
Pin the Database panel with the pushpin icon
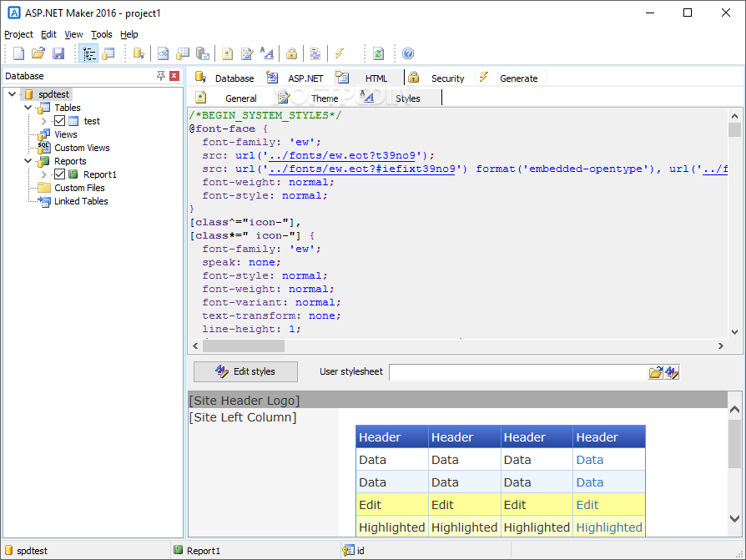(161, 76)
